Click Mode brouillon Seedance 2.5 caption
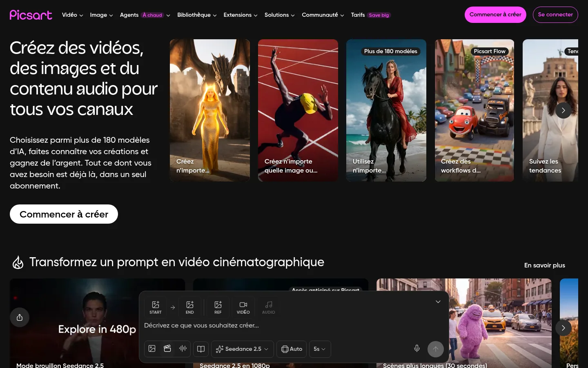This screenshot has height=368, width=588. (60, 365)
